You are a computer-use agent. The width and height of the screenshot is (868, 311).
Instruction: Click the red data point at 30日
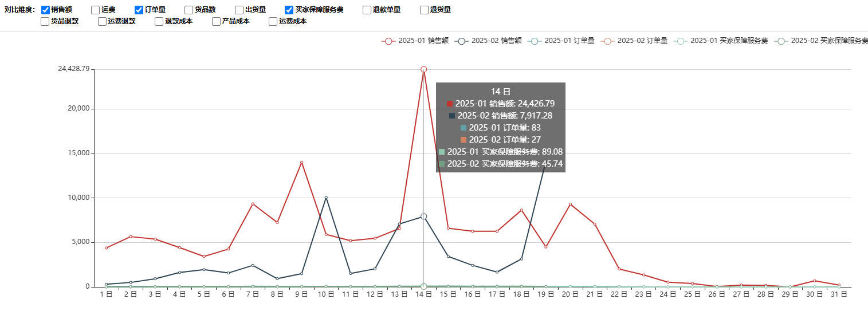coord(814,281)
